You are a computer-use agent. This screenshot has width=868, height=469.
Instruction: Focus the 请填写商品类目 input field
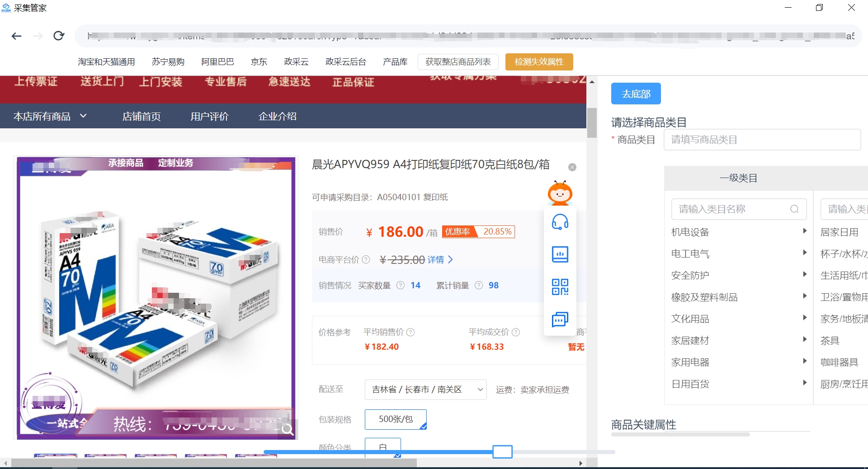(762, 140)
